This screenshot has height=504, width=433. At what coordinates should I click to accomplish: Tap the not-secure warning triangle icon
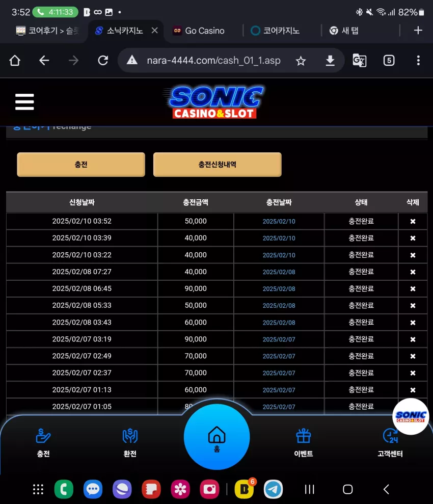(x=132, y=60)
